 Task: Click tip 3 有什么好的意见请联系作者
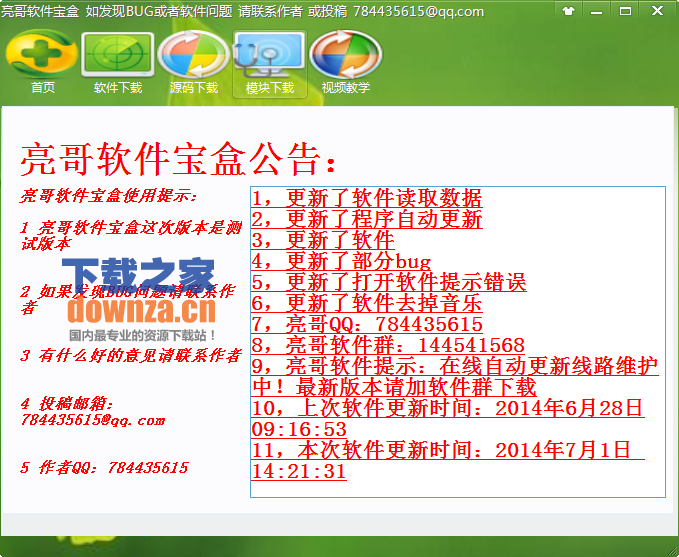click(130, 356)
